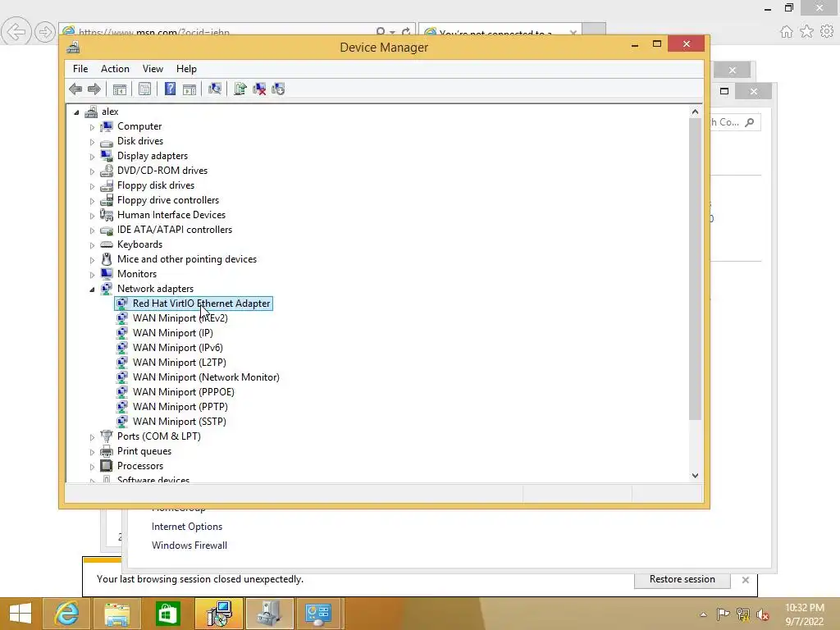Click the vertical scrollbar thumb in device tree

(695, 269)
